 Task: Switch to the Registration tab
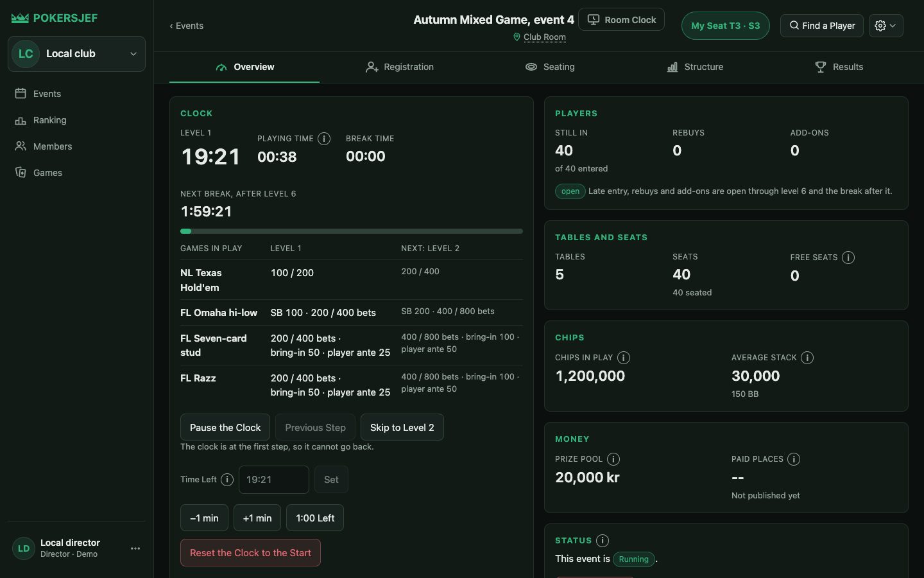[400, 67]
